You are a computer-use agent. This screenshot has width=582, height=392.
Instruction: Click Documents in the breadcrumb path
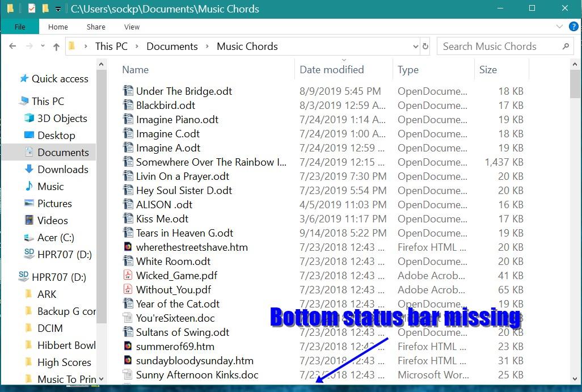point(172,47)
